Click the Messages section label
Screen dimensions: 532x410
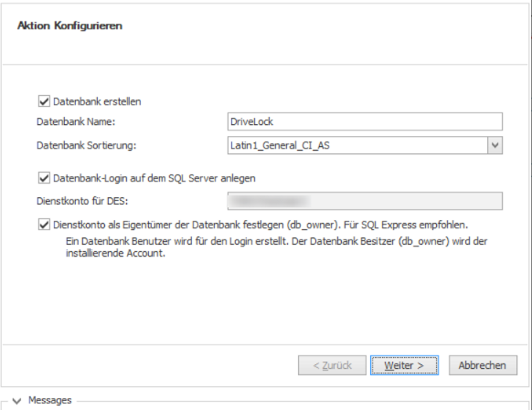coord(50,400)
